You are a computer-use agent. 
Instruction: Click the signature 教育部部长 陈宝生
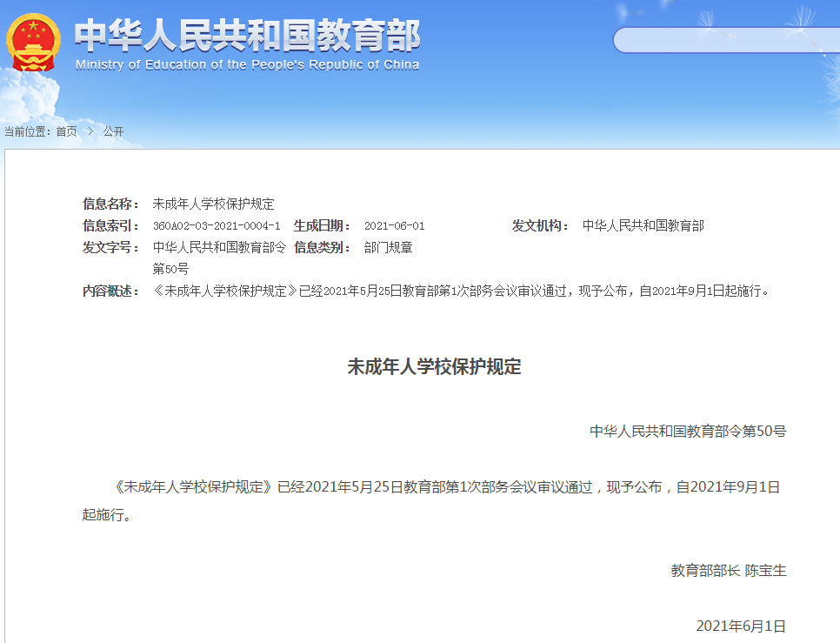(x=728, y=571)
